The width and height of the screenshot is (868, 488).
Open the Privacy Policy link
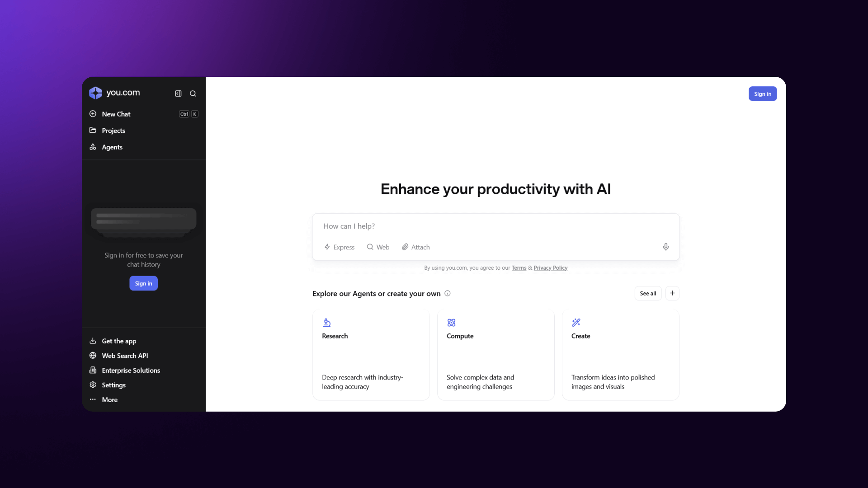point(550,268)
